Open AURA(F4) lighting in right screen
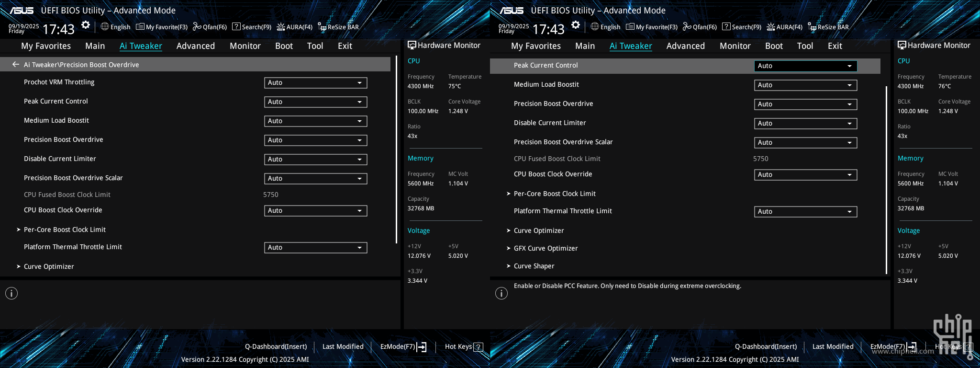The height and width of the screenshot is (368, 980). [x=785, y=27]
